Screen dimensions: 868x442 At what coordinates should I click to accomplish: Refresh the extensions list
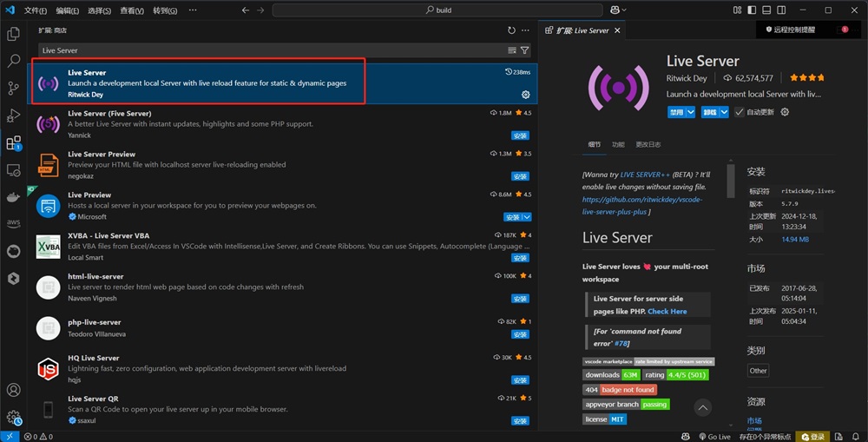click(x=511, y=30)
